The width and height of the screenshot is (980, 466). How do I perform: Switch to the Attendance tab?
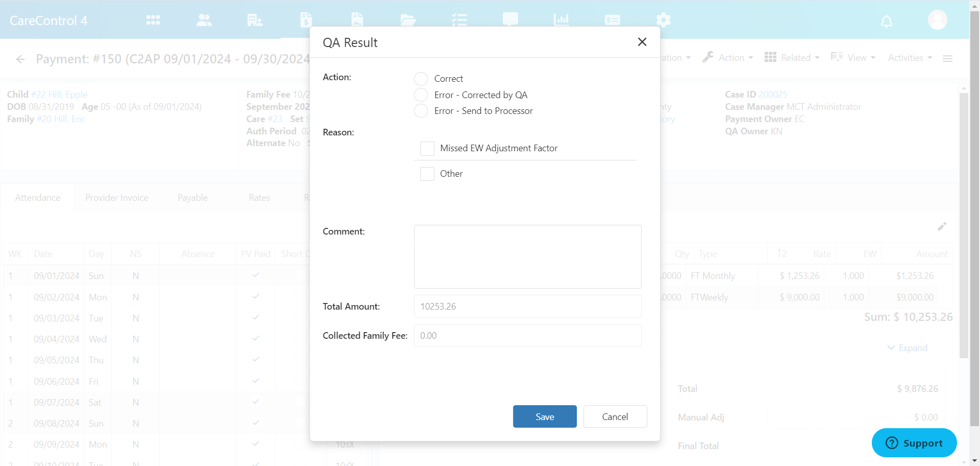coord(38,198)
